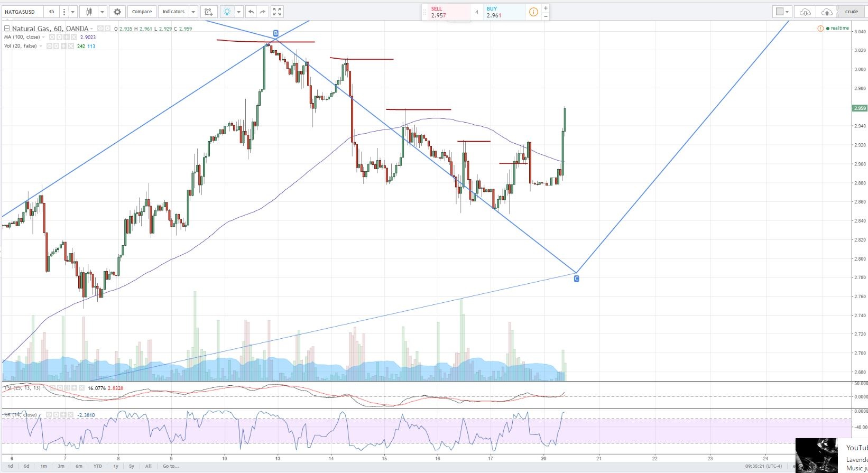Select the YTD time range tab

(98, 466)
